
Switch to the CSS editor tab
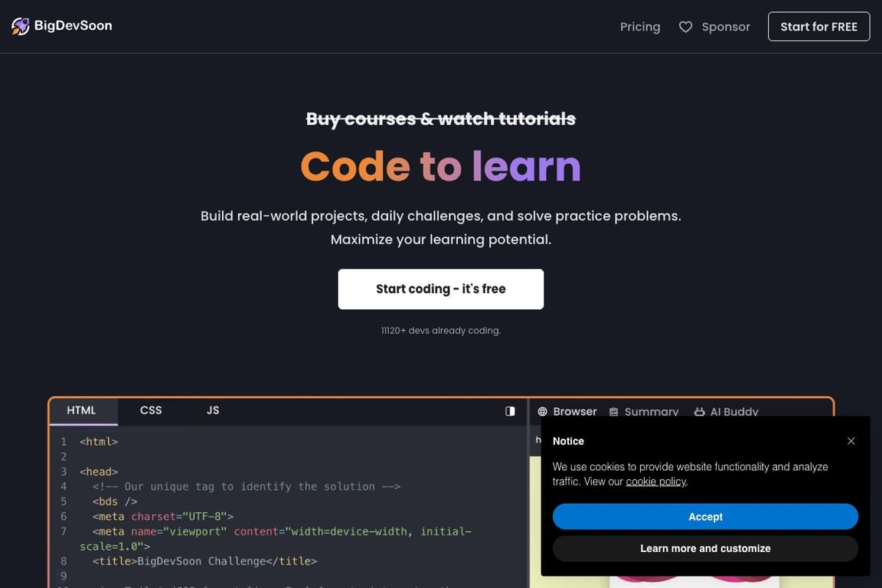coord(151,410)
